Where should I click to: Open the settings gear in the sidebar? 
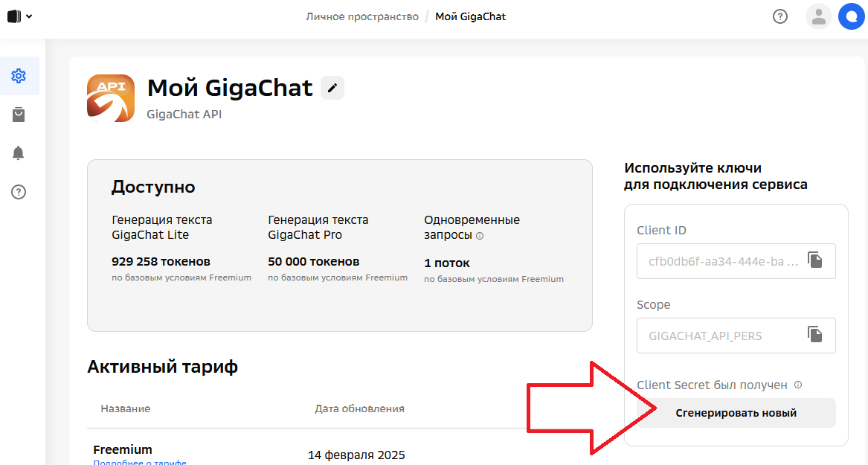point(19,76)
